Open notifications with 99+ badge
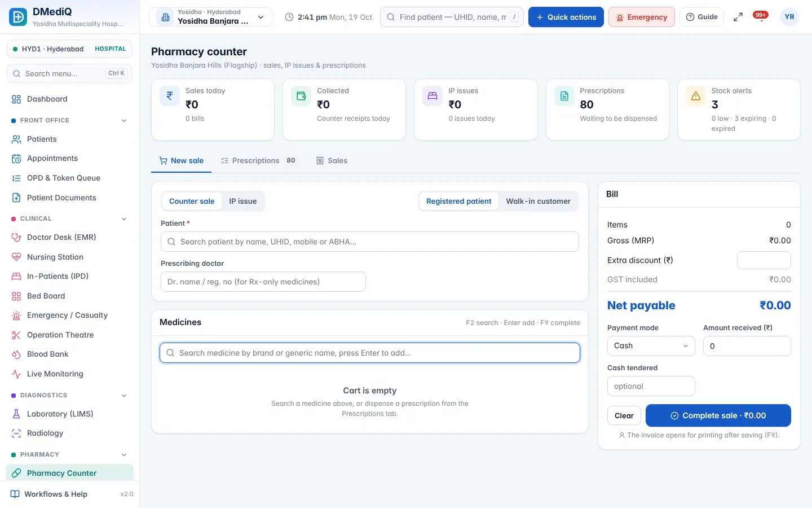Image resolution: width=812 pixels, height=508 pixels. pyautogui.click(x=761, y=16)
